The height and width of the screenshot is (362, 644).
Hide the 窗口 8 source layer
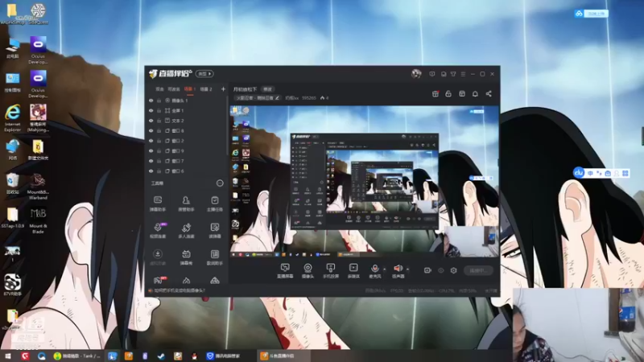(x=151, y=131)
